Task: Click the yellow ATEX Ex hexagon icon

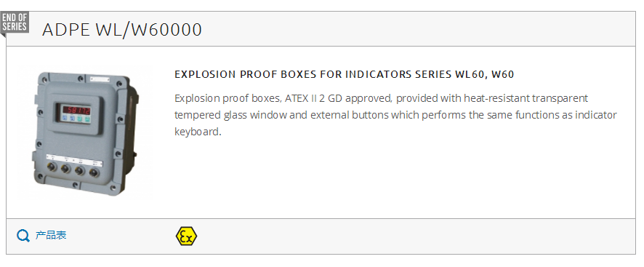Action: point(186,236)
